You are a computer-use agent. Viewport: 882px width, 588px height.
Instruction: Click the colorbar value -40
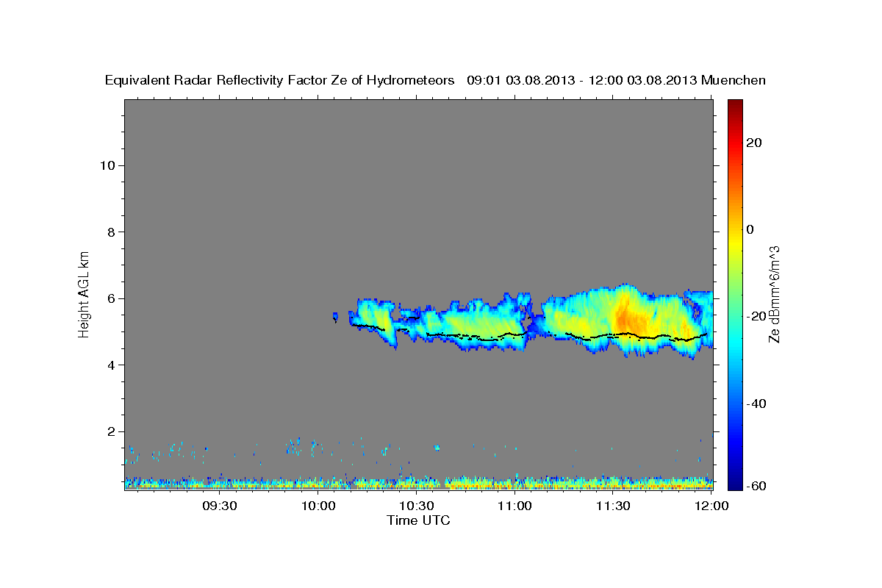click(756, 404)
